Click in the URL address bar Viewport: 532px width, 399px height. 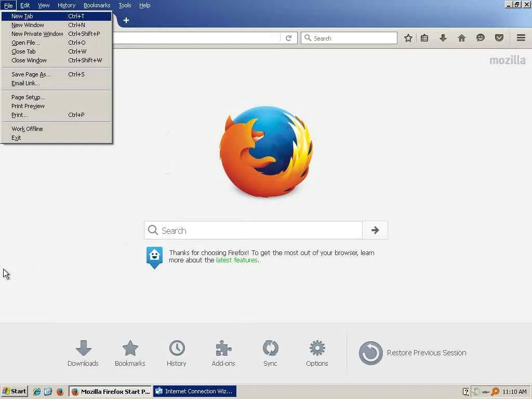[x=196, y=38]
